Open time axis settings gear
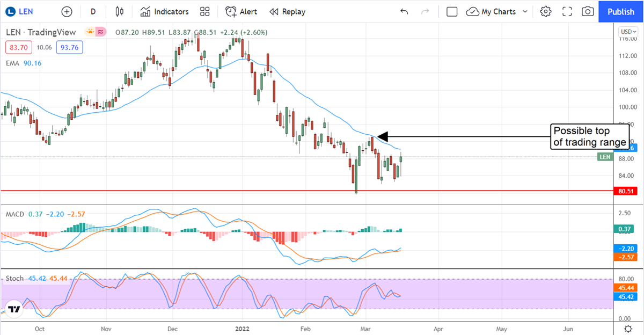Screen dimensions: 644x335 click(x=627, y=328)
